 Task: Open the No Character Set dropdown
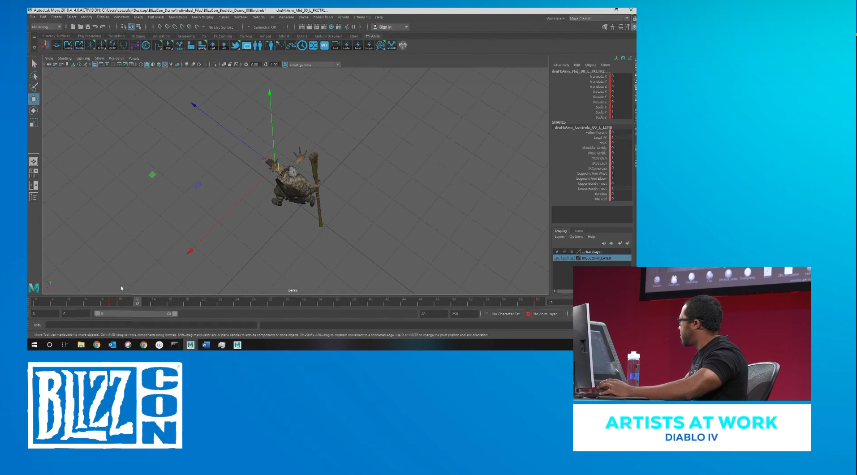click(505, 314)
